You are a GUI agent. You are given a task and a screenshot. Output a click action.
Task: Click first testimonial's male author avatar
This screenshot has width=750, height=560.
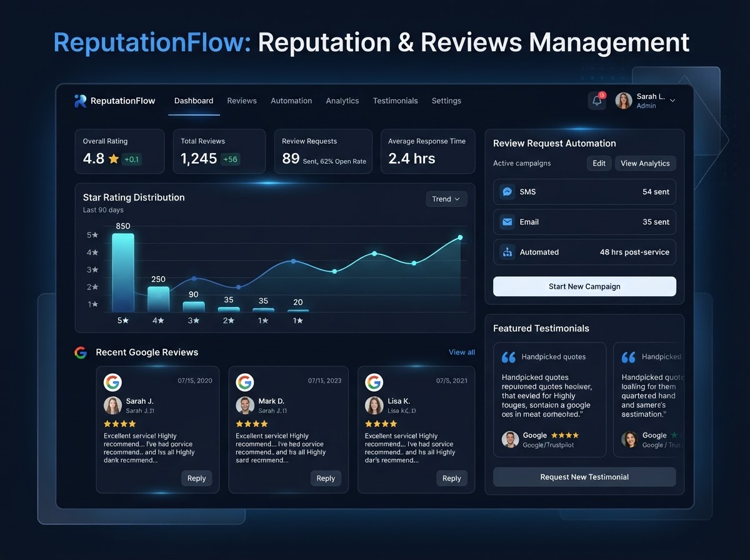510,439
